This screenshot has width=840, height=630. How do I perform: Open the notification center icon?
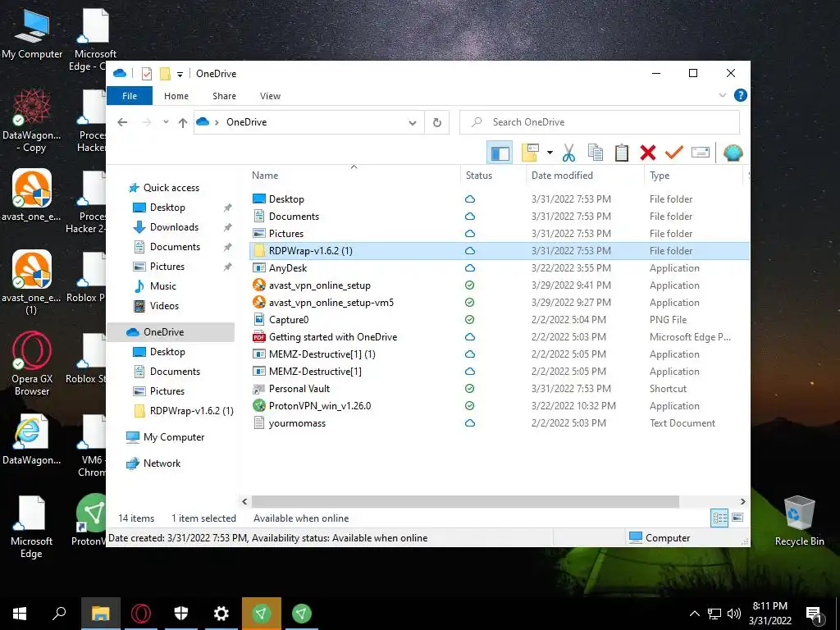(x=814, y=614)
